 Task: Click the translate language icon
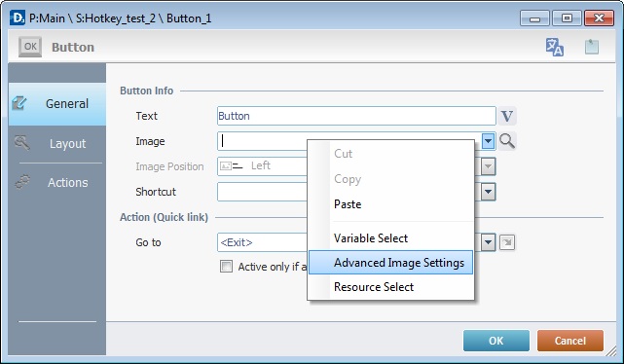[554, 47]
